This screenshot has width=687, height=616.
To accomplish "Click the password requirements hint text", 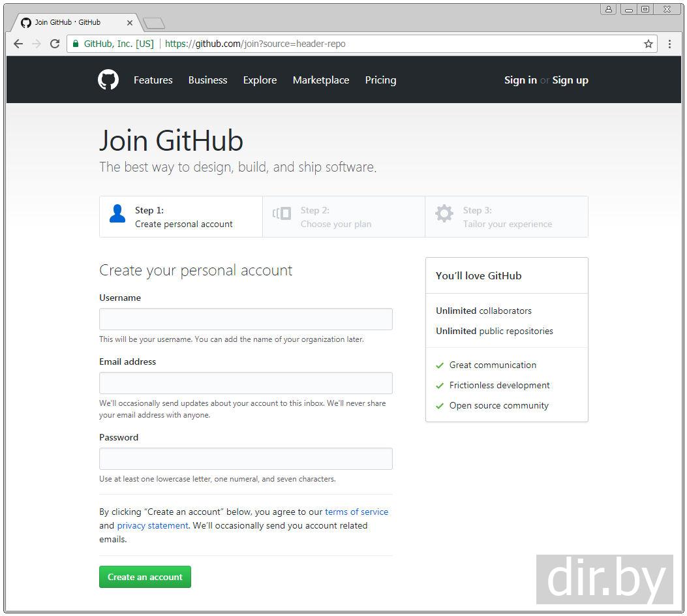I will pos(217,479).
